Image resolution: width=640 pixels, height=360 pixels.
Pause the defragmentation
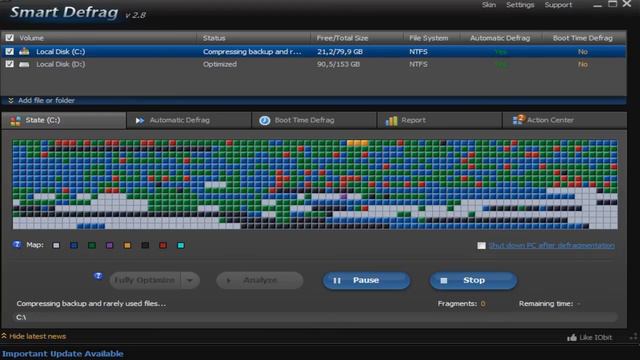[x=367, y=280]
